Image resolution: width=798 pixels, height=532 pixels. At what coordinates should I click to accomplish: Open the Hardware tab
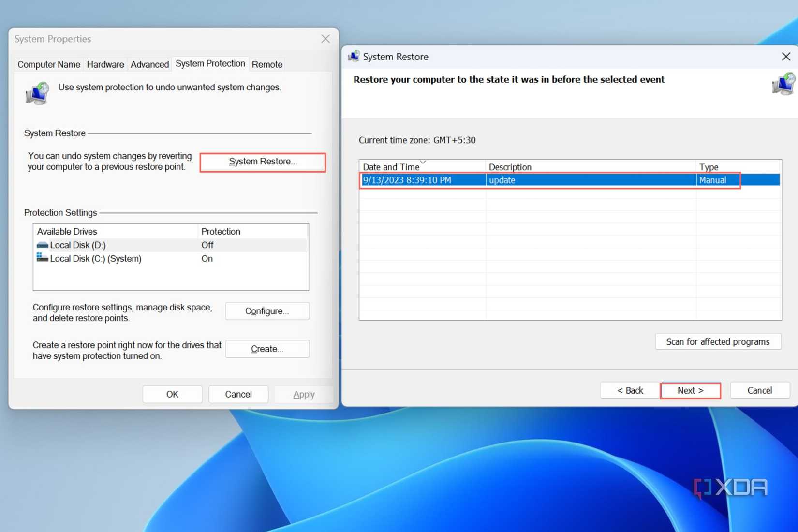(105, 64)
